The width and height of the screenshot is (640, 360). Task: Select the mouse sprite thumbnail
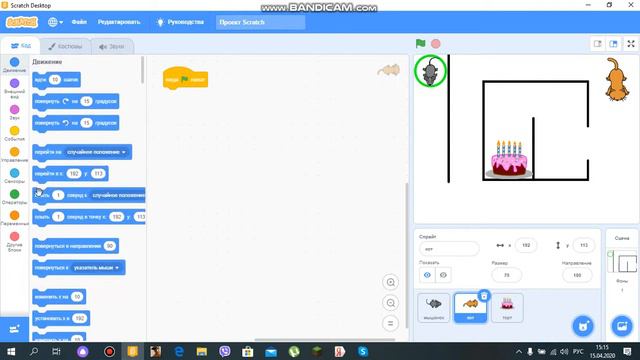point(434,307)
